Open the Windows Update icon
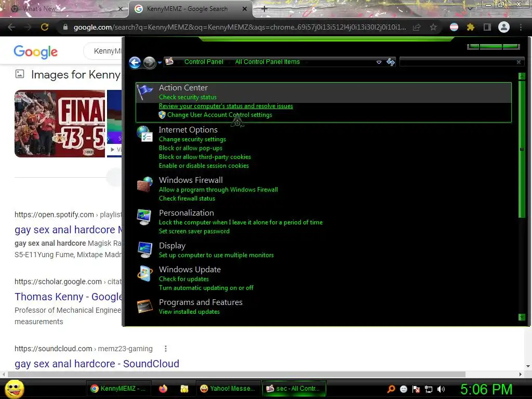532x399 pixels. tap(145, 273)
